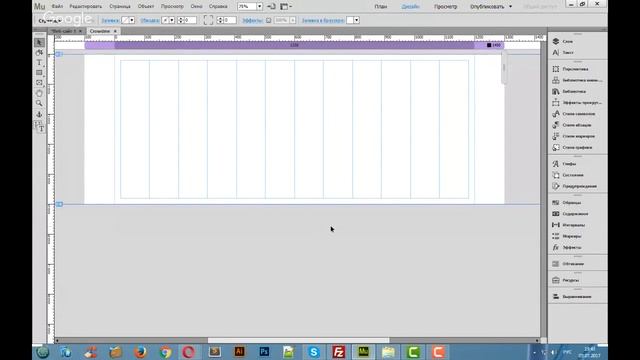
Task: Click the browser fill color swatch
Action: 350,20
